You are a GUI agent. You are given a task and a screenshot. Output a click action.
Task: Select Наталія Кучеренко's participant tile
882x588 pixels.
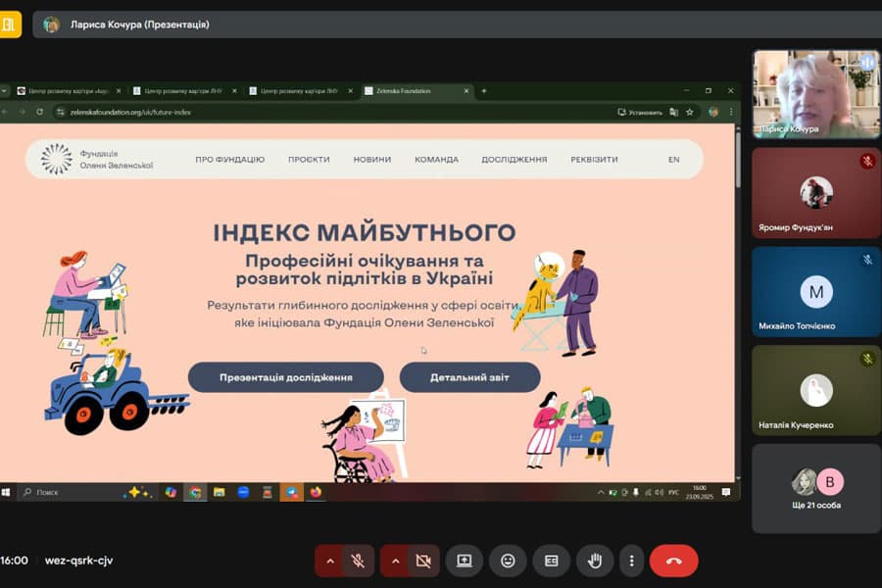816,390
